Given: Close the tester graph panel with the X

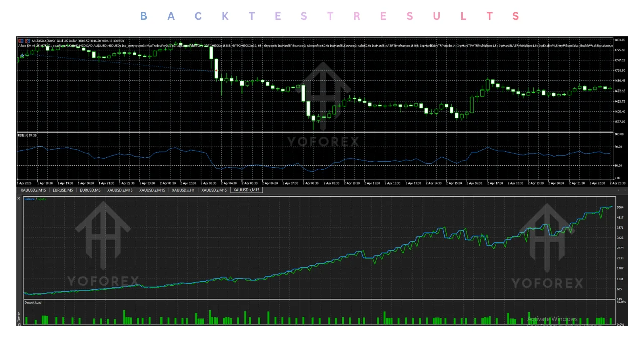Looking at the screenshot, I should coord(19,199).
